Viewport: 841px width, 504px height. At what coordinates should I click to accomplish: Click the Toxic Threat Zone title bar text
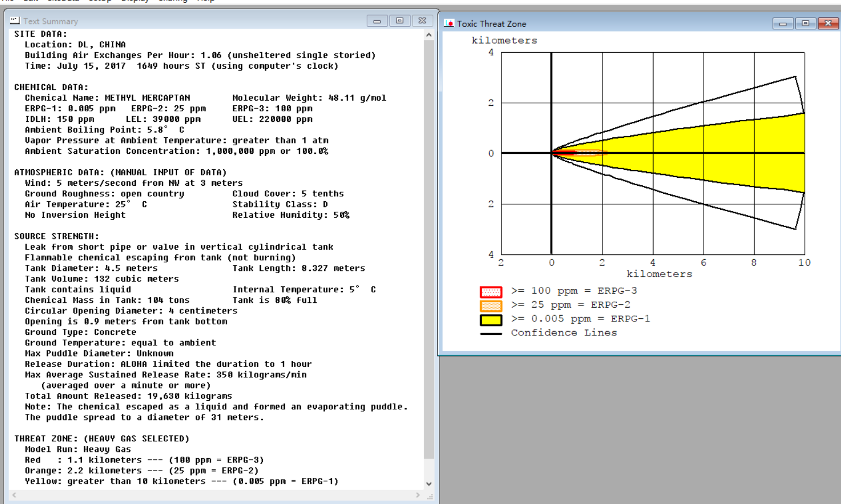491,24
